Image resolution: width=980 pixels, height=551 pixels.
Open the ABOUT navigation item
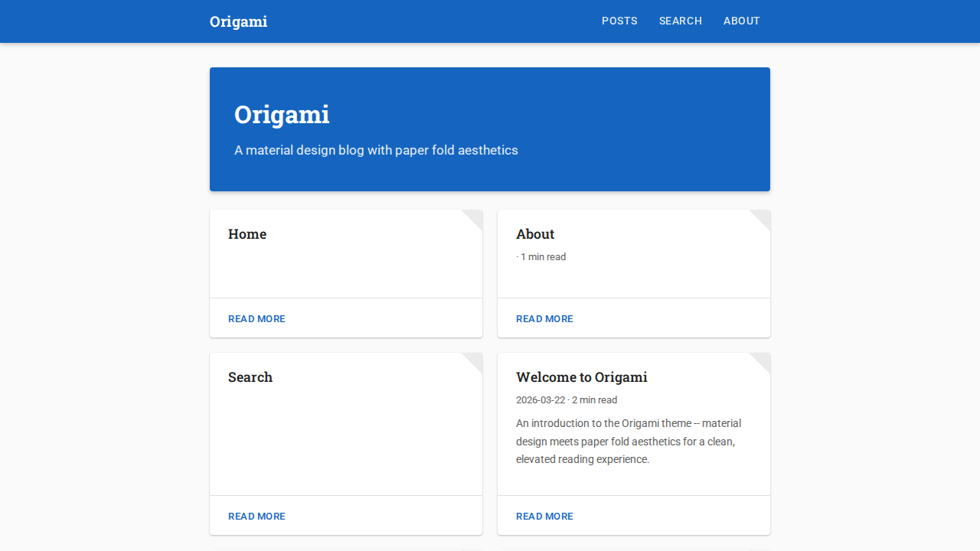pos(741,21)
